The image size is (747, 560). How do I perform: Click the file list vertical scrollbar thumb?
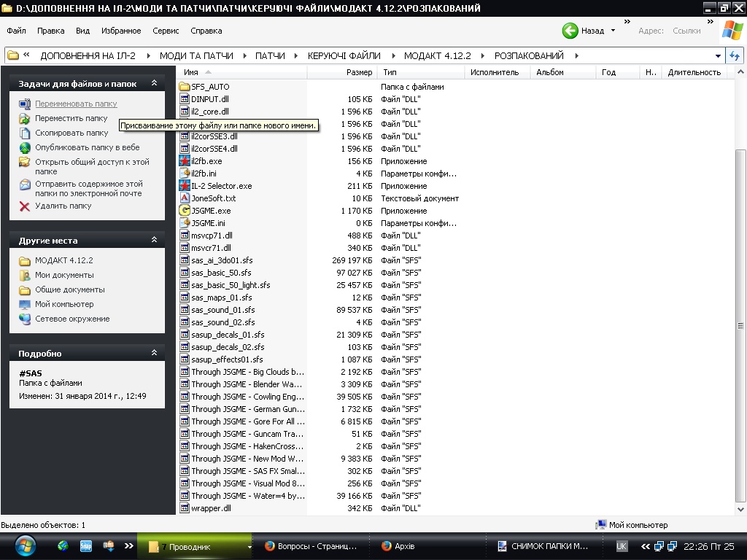click(x=740, y=326)
